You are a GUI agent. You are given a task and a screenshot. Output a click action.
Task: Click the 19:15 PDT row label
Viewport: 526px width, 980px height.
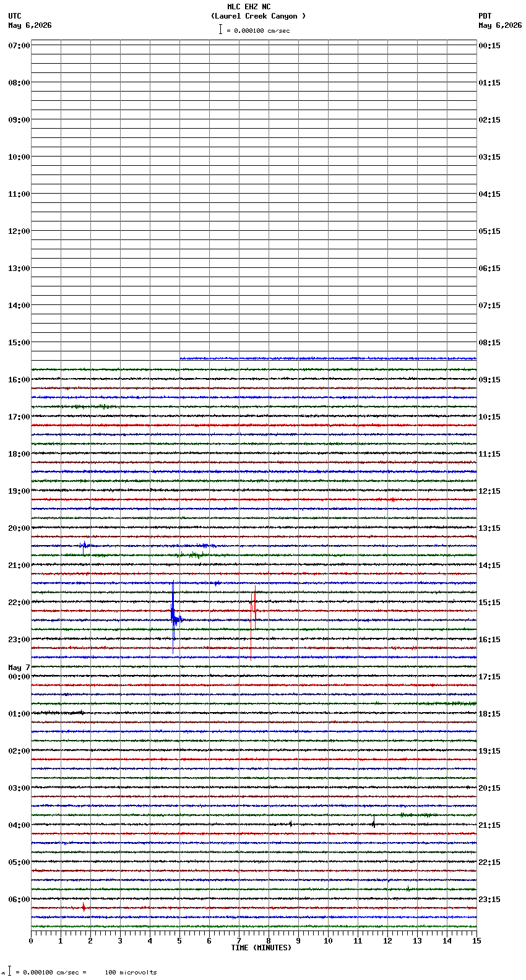[x=489, y=751]
